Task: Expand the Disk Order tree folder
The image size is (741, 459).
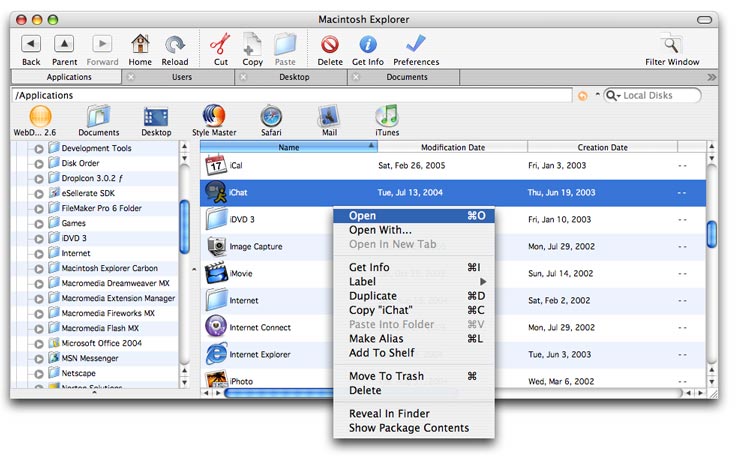Action: tap(39, 164)
